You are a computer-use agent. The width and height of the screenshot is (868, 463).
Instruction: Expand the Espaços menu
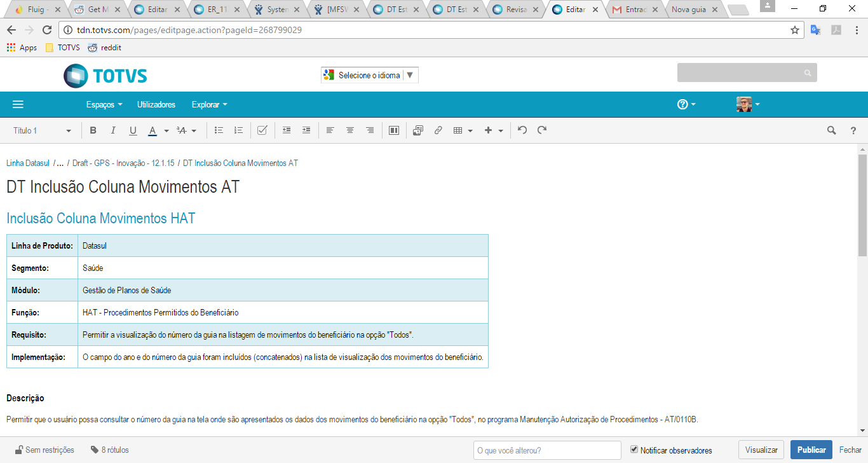[104, 104]
